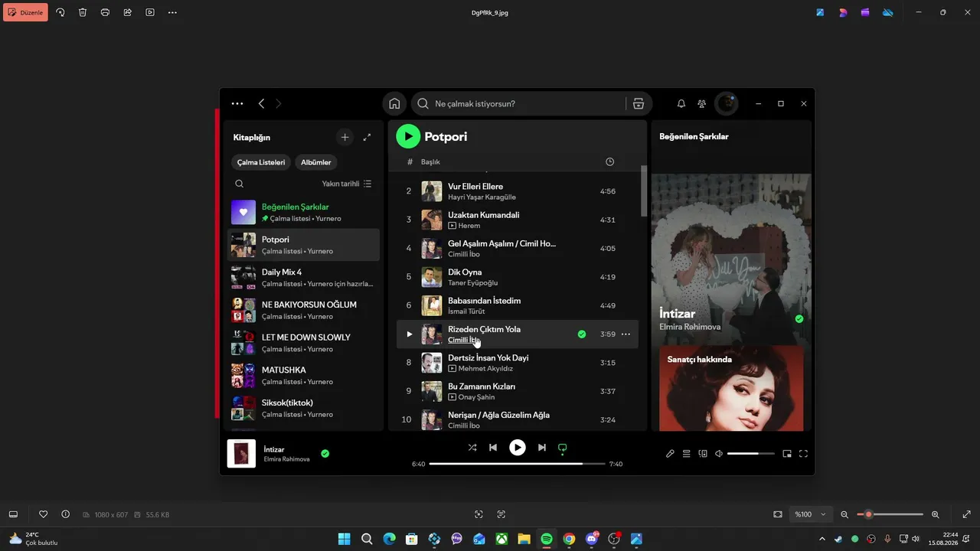
Task: Open MATUSHKA playlist
Action: (x=304, y=375)
